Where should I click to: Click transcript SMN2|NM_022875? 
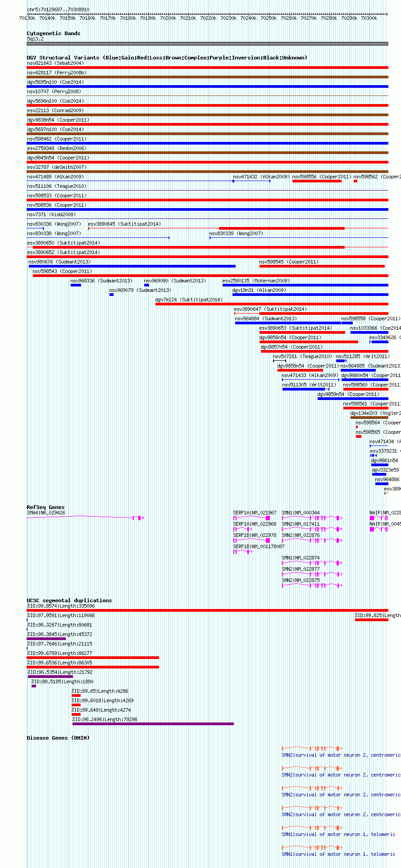pyautogui.click(x=301, y=580)
